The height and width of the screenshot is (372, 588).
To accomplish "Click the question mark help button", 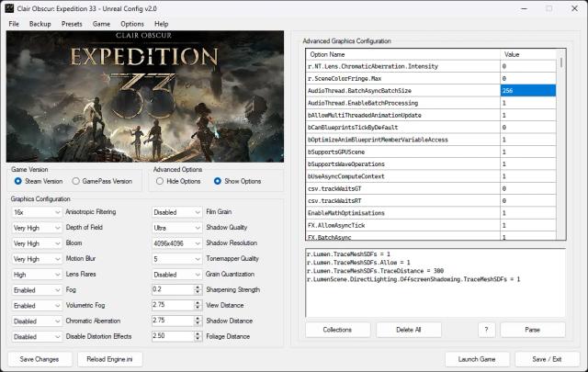I will [x=486, y=330].
